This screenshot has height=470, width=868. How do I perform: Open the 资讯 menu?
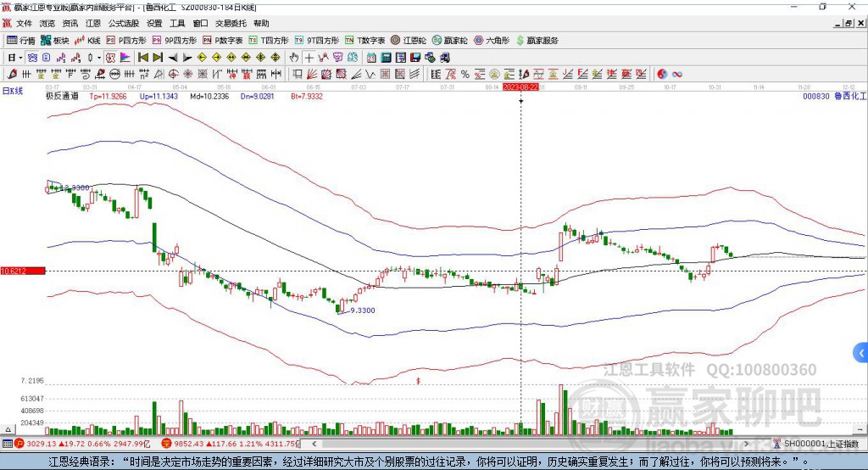70,23
